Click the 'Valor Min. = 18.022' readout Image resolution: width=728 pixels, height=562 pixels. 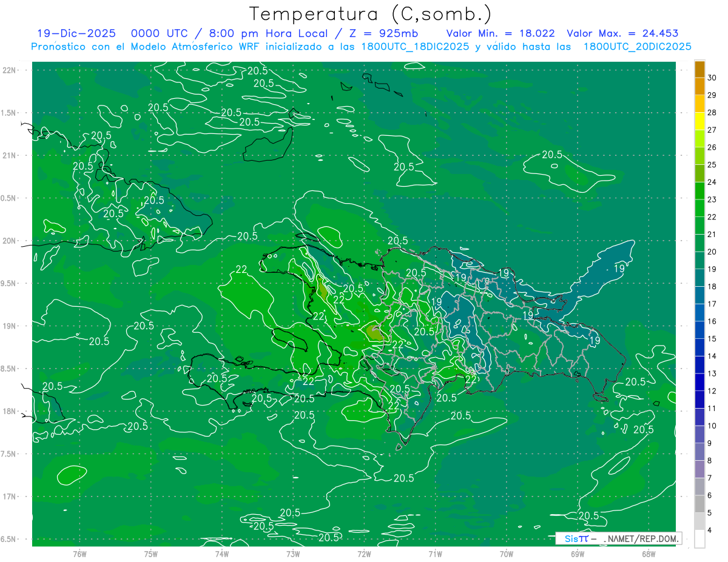500,34
